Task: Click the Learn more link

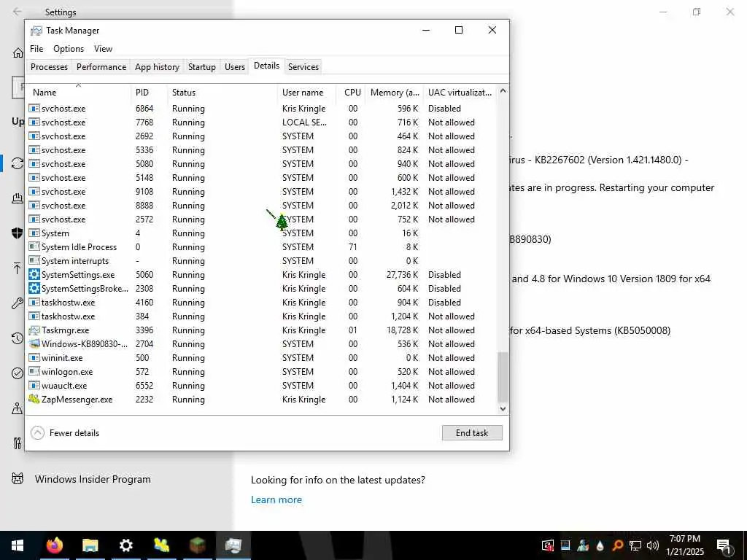Action: point(276,499)
